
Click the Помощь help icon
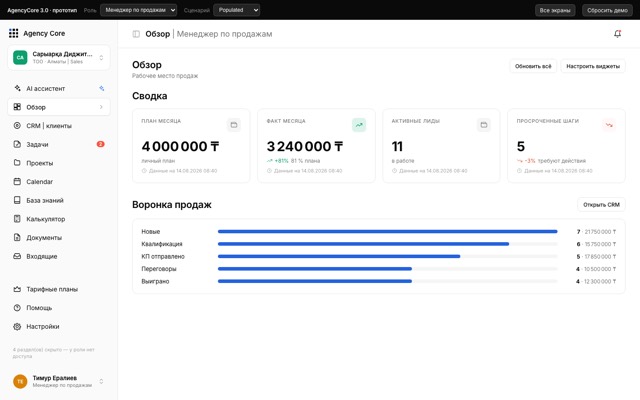tap(17, 308)
